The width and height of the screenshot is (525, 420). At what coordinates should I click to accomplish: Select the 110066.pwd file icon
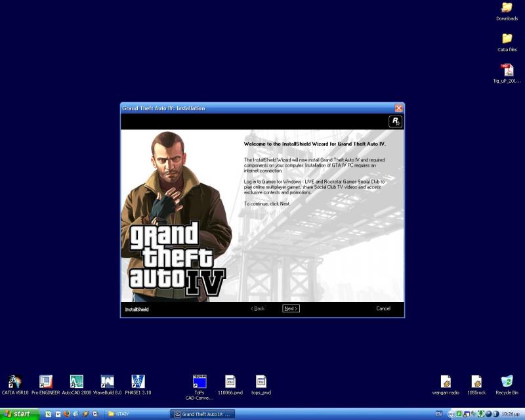[230, 385]
